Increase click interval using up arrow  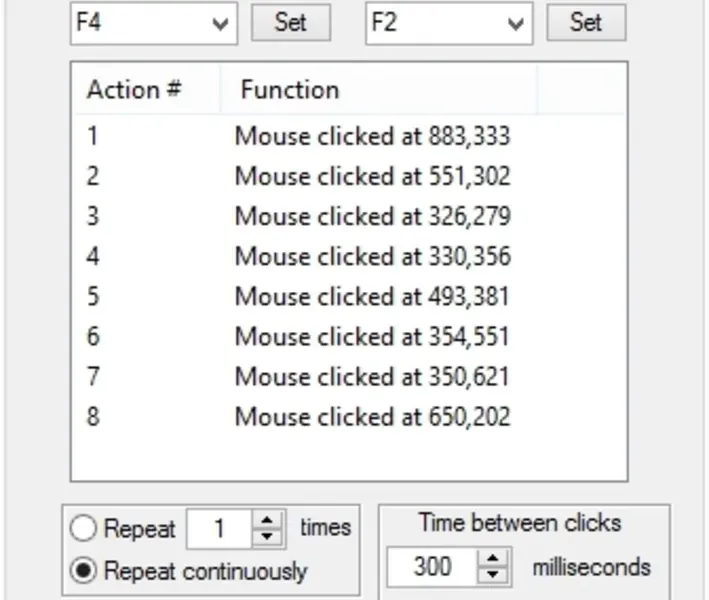[493, 561]
